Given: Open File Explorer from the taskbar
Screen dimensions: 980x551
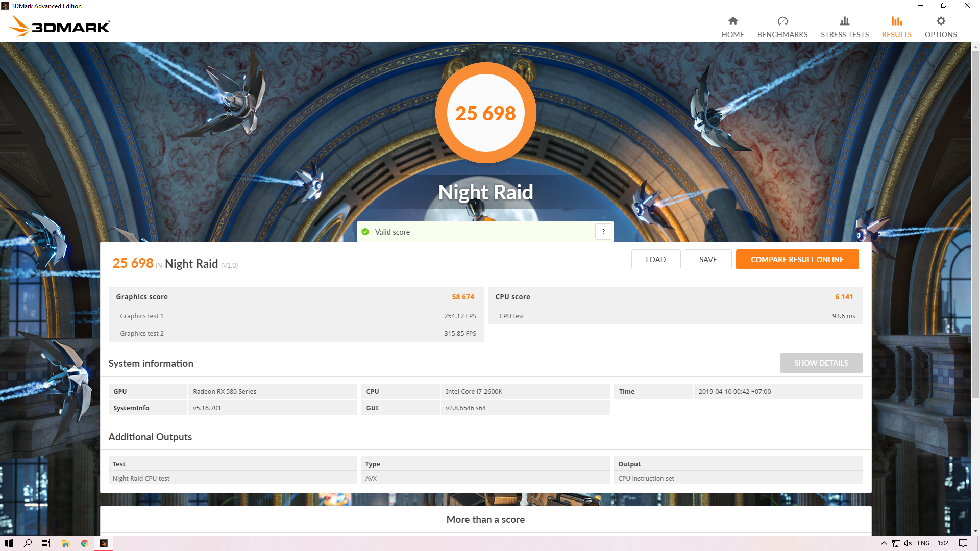Looking at the screenshot, I should (x=65, y=543).
